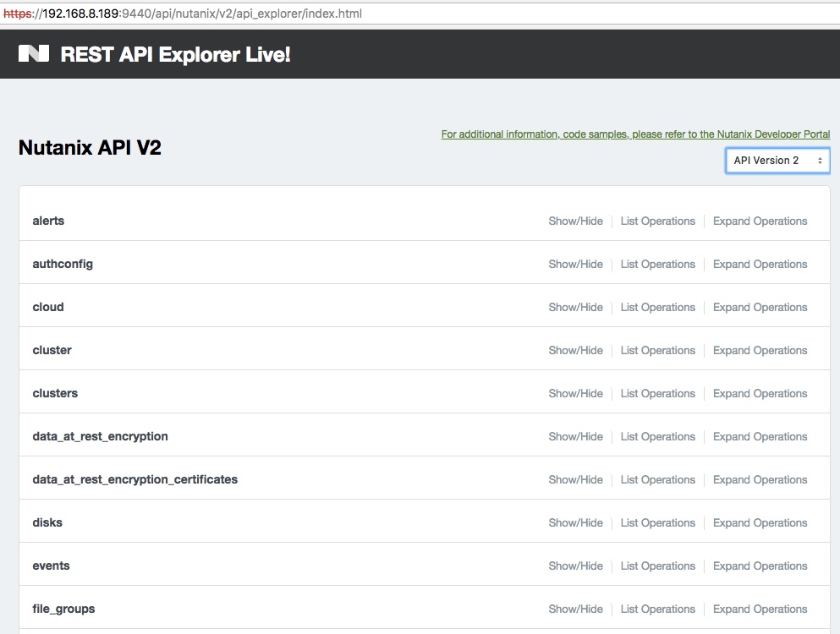Screen dimensions: 840x634
Task: Expand Operations for the alerts API
Action: pyautogui.click(x=759, y=221)
